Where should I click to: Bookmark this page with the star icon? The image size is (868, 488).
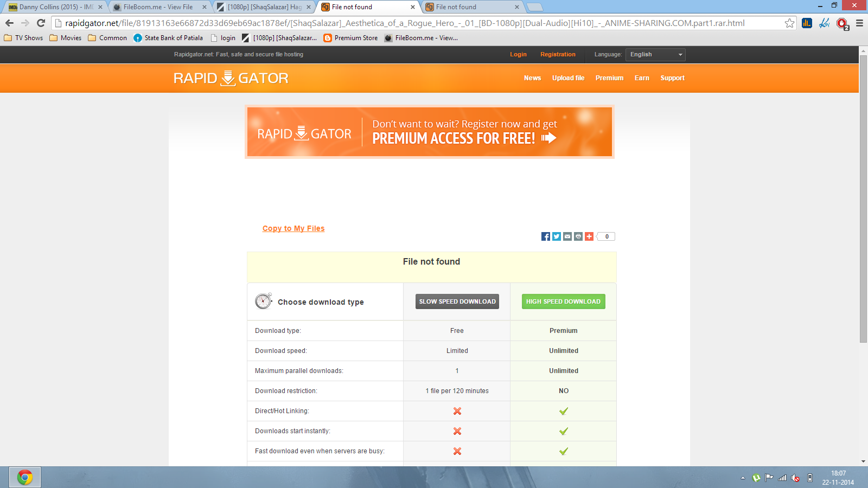click(x=789, y=23)
